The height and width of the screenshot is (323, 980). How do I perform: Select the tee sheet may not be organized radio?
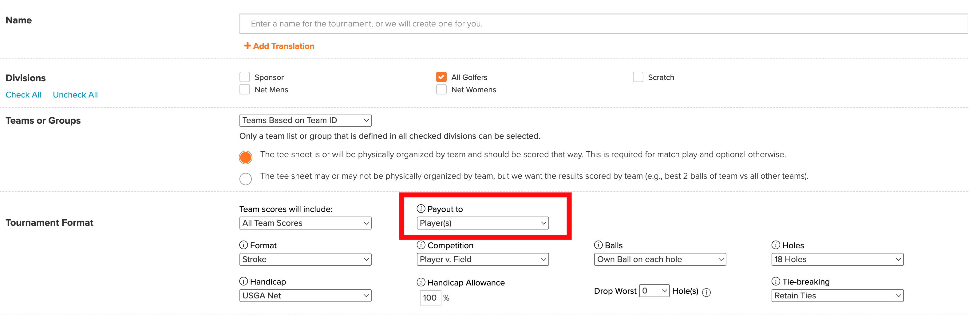coord(246,179)
